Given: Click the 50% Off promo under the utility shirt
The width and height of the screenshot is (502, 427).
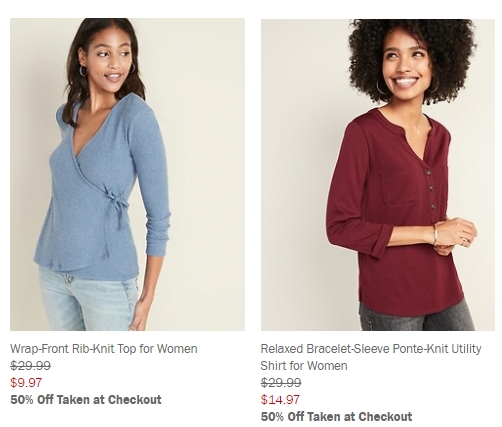Looking at the screenshot, I should [336, 416].
